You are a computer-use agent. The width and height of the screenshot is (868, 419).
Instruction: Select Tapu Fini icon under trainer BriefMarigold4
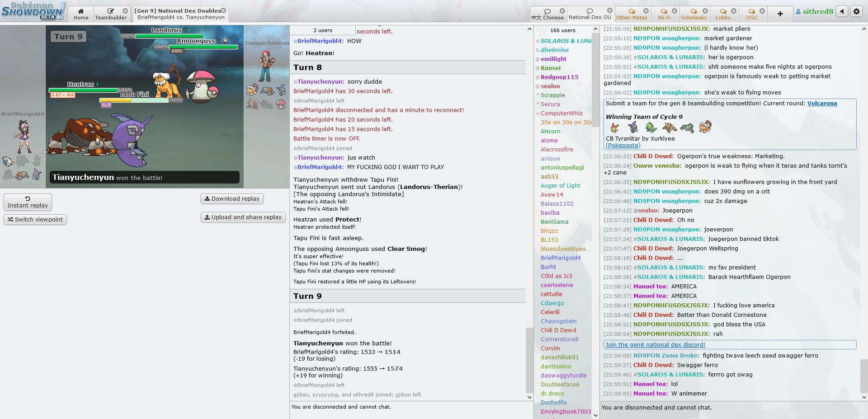tap(37, 174)
